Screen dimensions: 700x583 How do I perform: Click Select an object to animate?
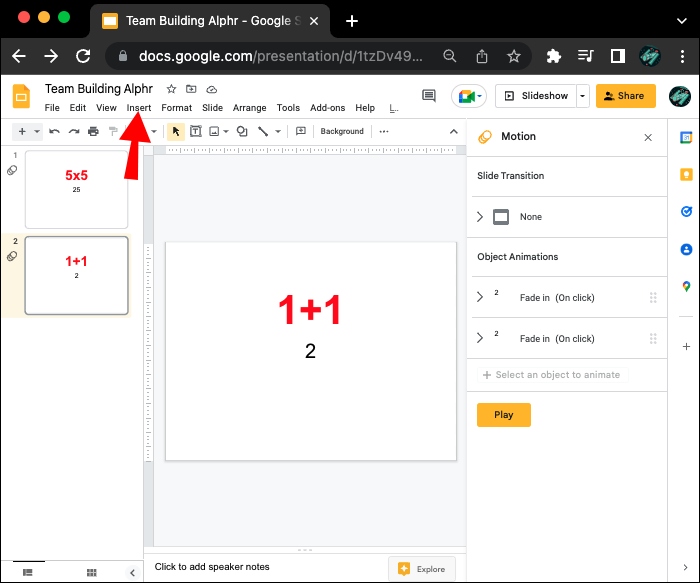point(553,375)
